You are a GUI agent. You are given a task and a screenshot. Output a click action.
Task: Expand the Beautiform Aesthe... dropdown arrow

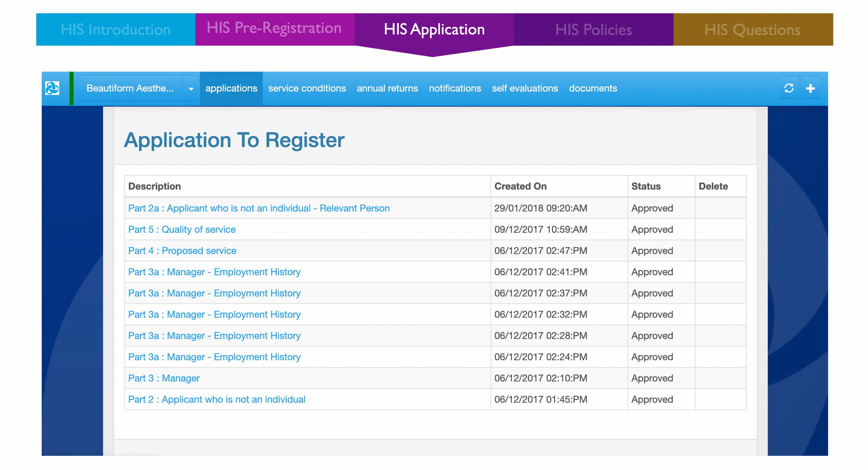pos(191,89)
